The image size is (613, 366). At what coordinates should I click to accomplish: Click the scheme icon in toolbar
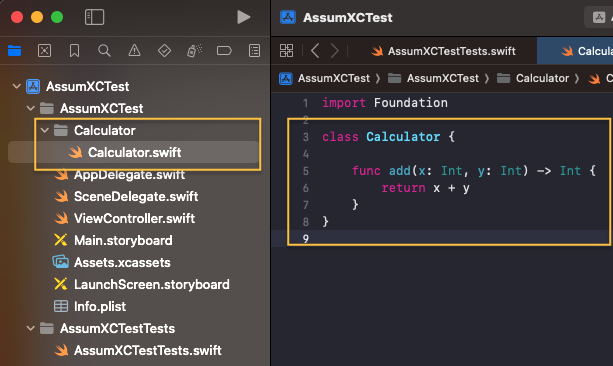(x=599, y=17)
